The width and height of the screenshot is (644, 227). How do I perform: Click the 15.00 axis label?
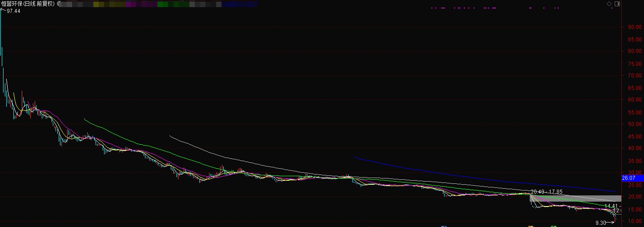pyautogui.click(x=634, y=209)
